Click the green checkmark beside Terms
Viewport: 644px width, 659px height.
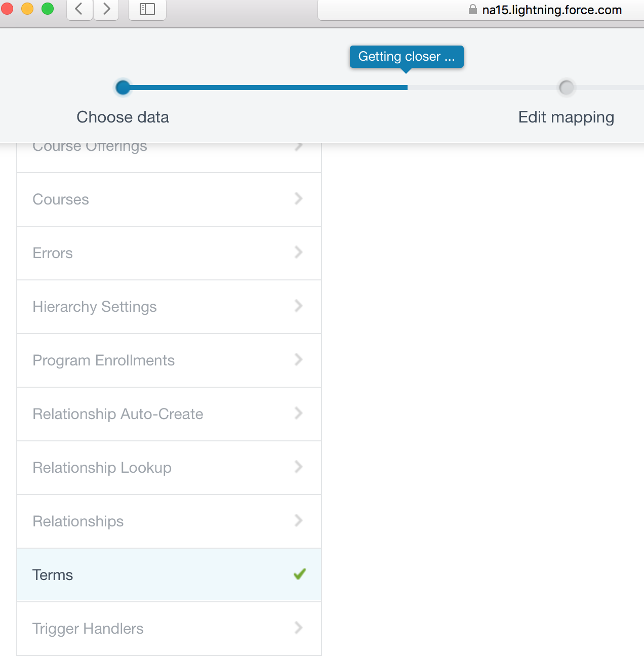pos(299,574)
